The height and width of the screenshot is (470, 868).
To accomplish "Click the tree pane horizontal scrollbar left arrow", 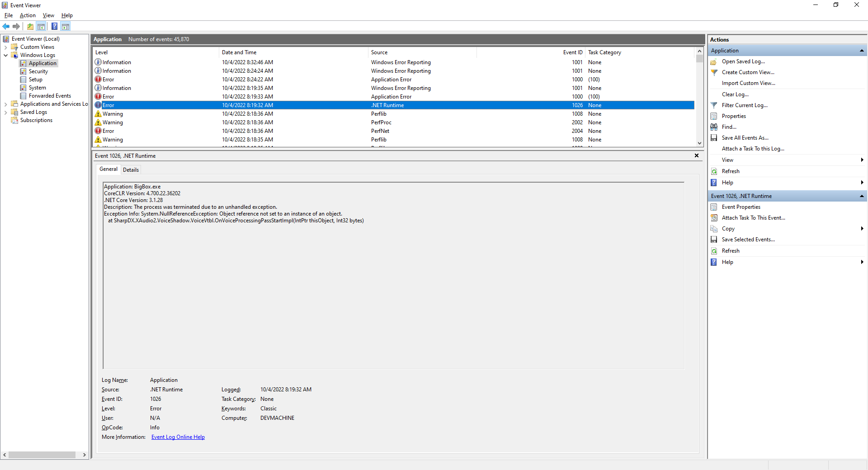I will pyautogui.click(x=5, y=455).
